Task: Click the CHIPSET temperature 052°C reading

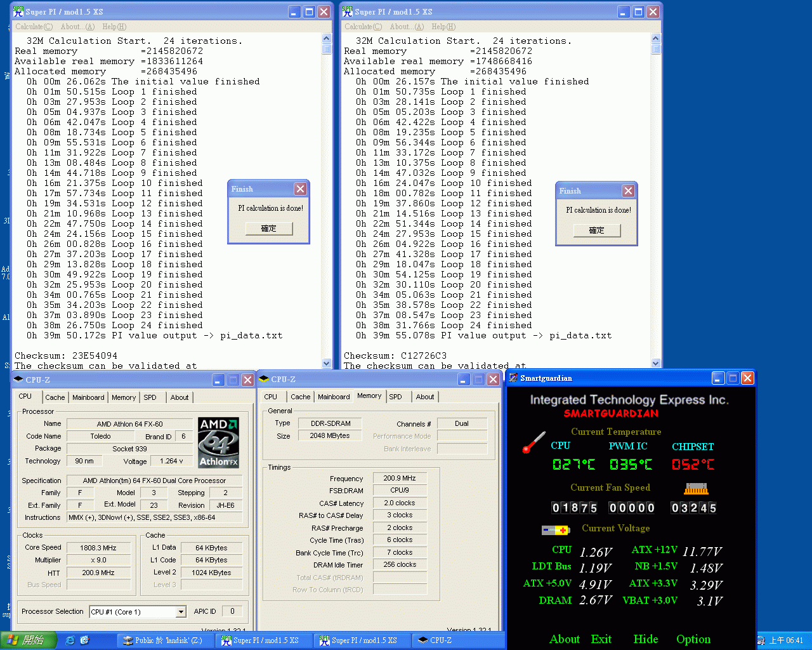Action: (x=693, y=465)
